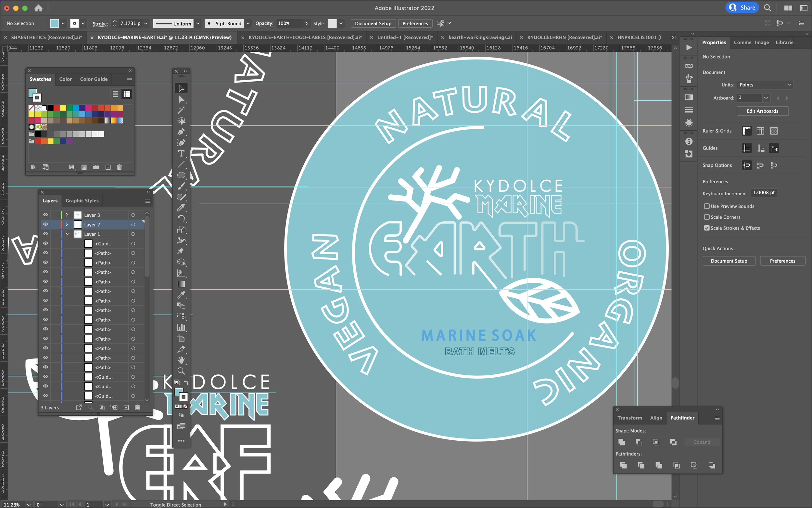This screenshot has width=812, height=508.
Task: Select the Type tool
Action: click(x=181, y=153)
